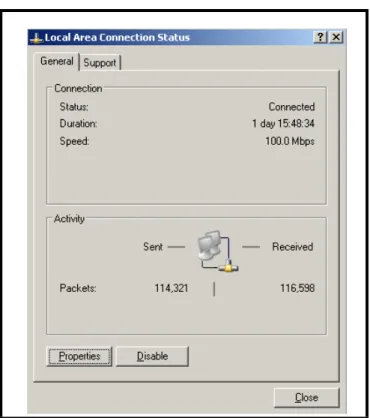The image size is (370, 418).
Task: Disable the local area connection
Action: (152, 356)
